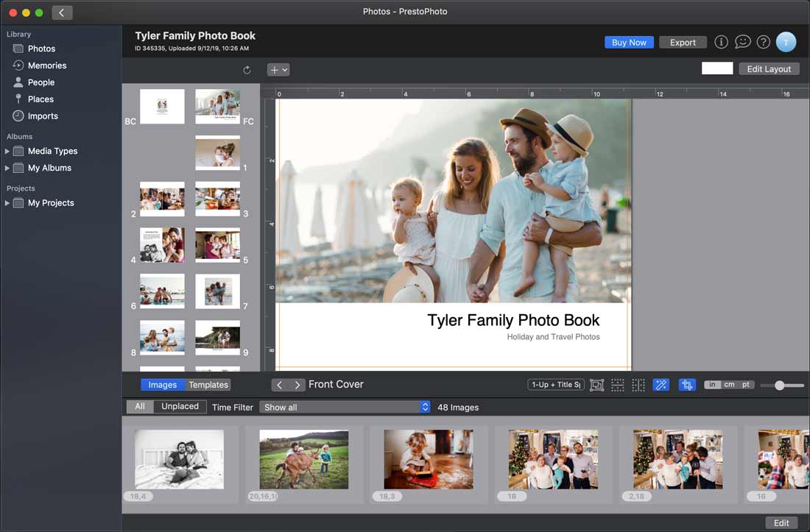
Task: Set ruler units to cm
Action: (729, 384)
